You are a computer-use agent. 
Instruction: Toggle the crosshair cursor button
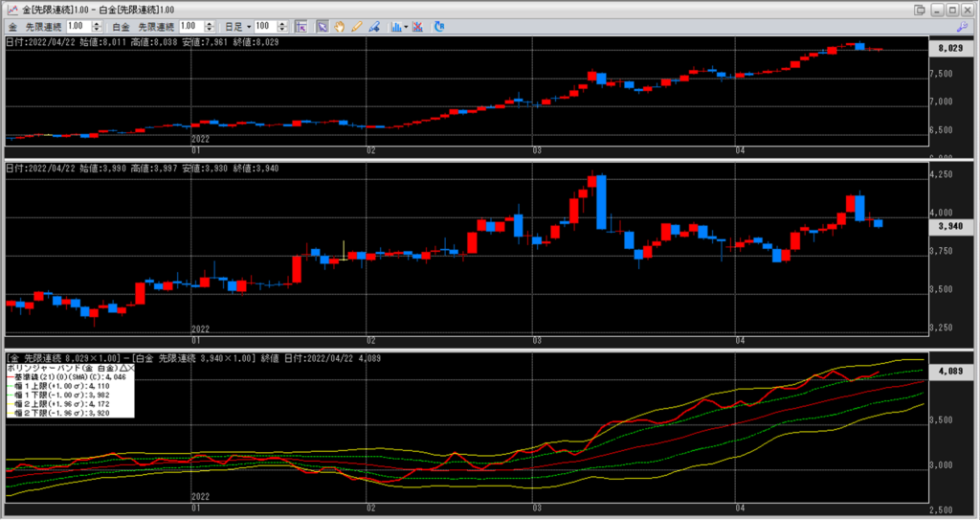pos(298,26)
